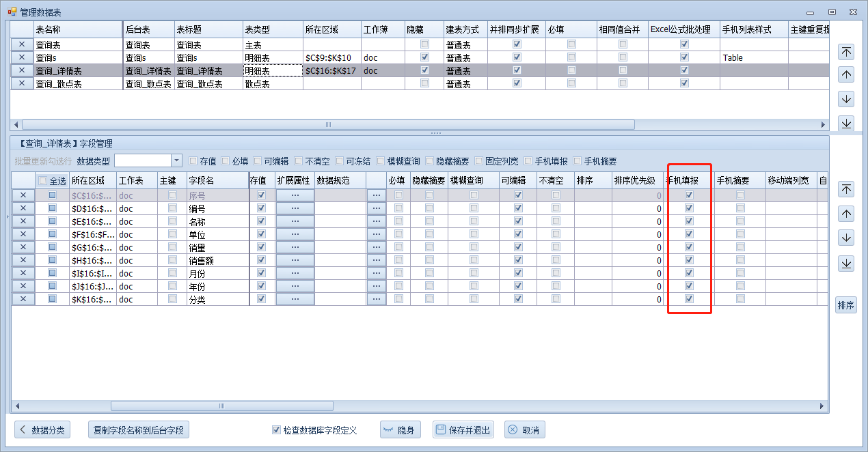
Task: Click 建表方式 cell for 查询s row
Action: [x=464, y=57]
